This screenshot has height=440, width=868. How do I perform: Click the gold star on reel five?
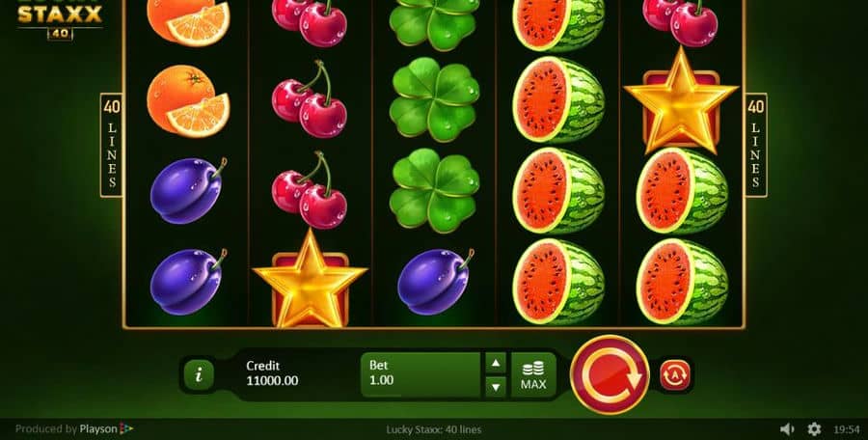(681, 101)
